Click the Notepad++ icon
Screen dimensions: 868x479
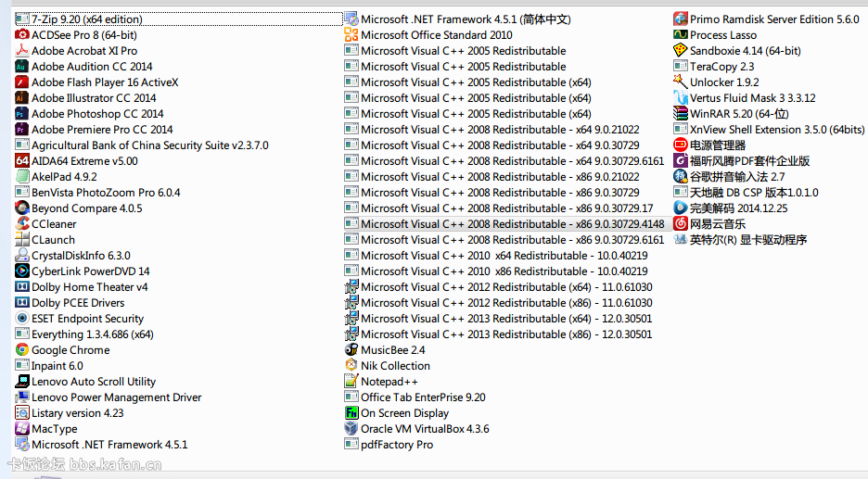(351, 382)
